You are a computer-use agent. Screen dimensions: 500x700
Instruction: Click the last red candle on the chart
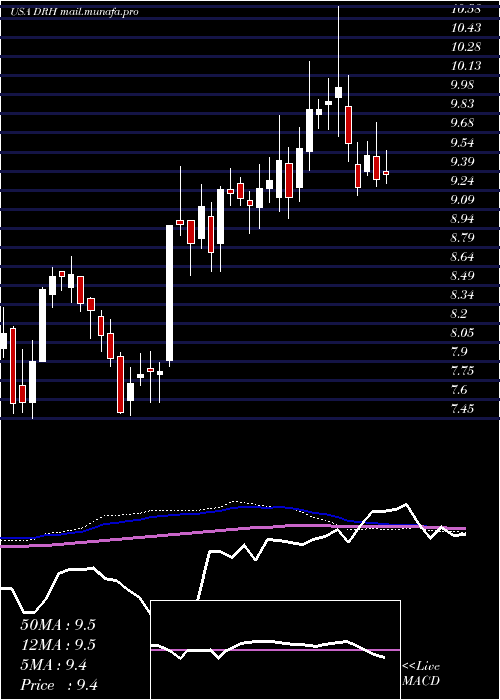386,173
